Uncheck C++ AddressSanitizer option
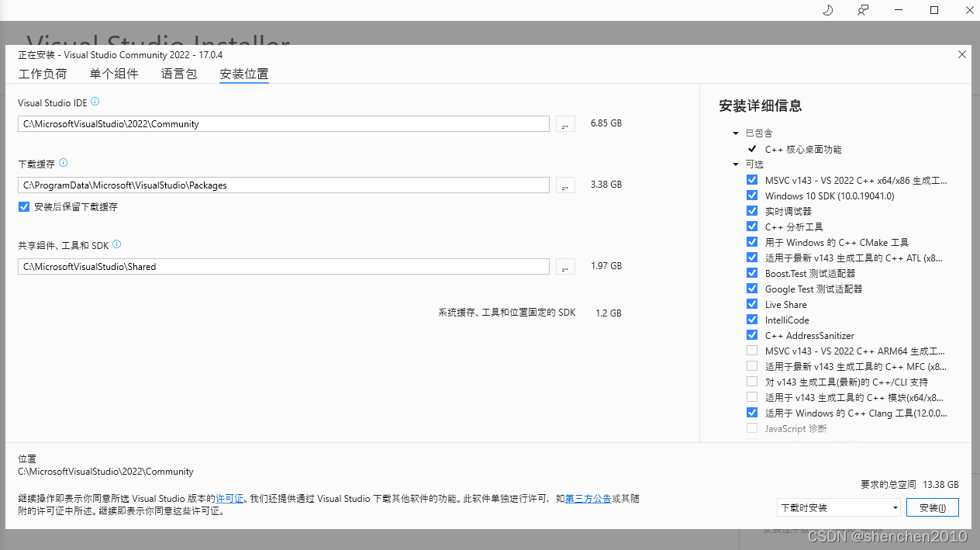 752,335
